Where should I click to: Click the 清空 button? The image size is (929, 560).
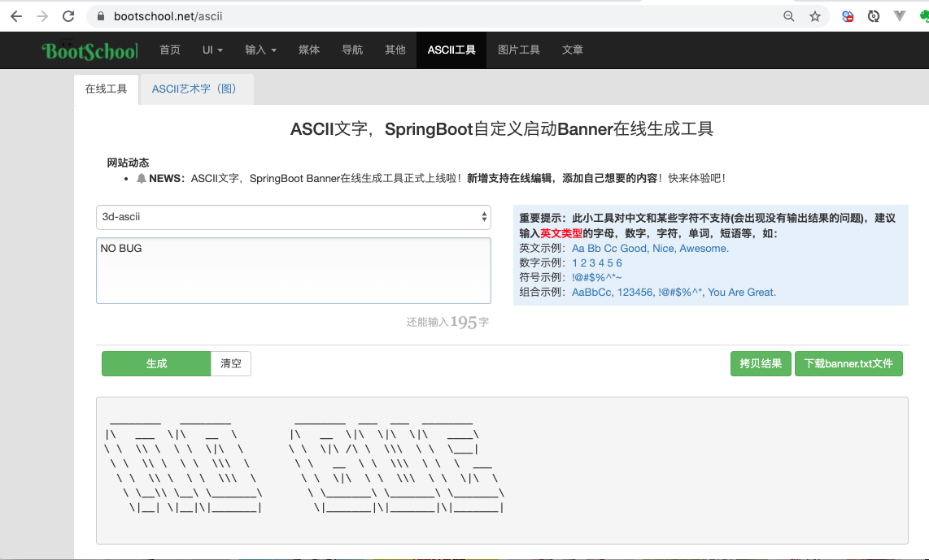231,363
